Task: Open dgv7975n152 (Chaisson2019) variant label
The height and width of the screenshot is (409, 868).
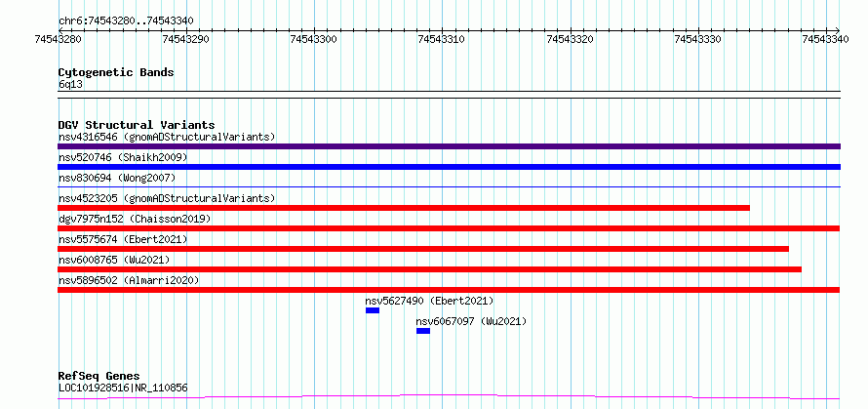Action: point(135,219)
